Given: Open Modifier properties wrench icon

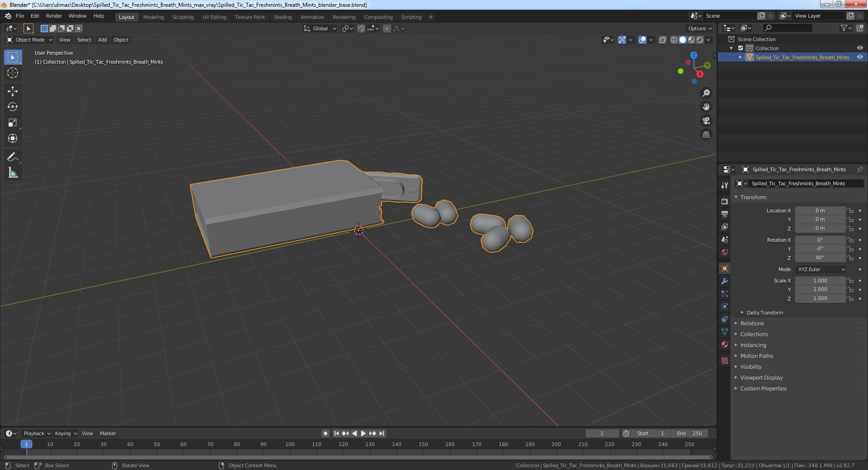Looking at the screenshot, I should tap(725, 281).
